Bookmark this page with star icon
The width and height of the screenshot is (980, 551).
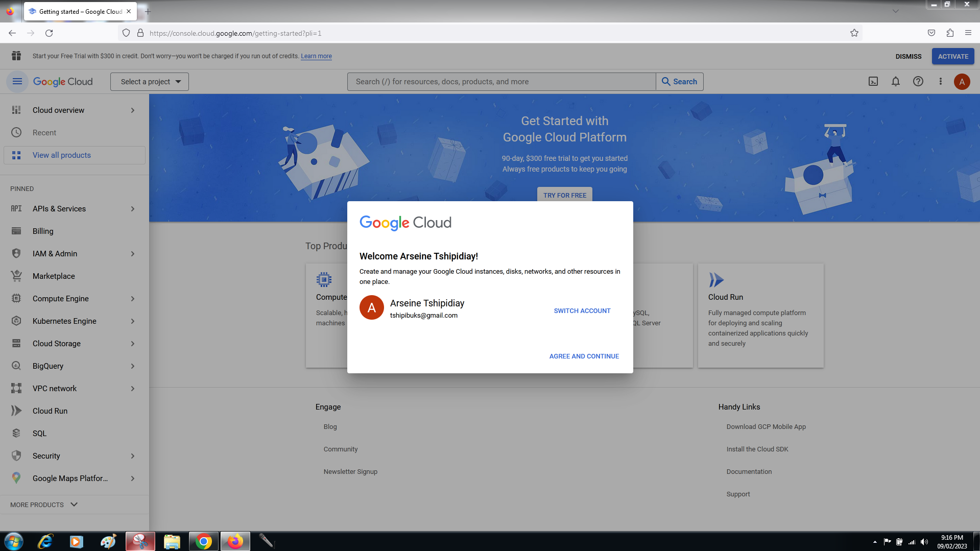pyautogui.click(x=854, y=33)
